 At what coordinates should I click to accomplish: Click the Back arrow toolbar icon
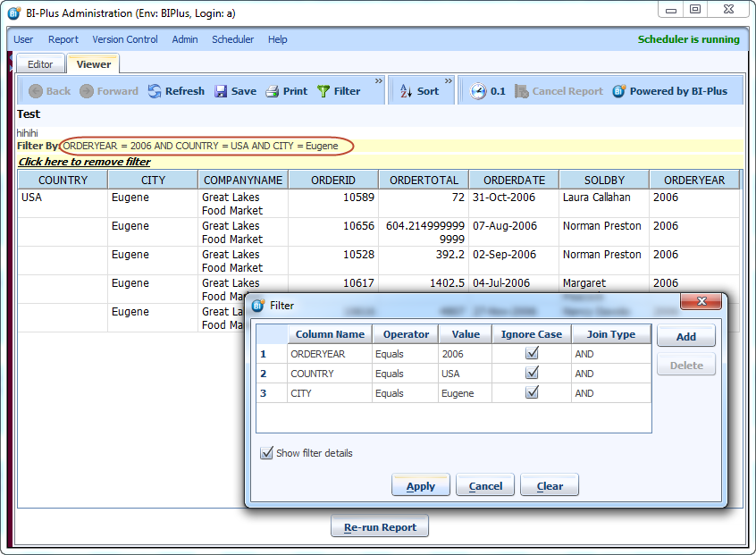36,91
